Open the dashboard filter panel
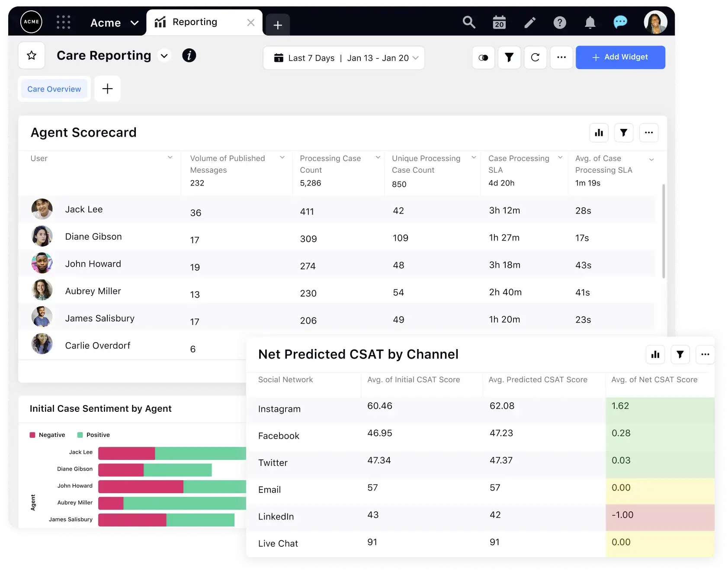This screenshot has height=571, width=728. tap(509, 57)
